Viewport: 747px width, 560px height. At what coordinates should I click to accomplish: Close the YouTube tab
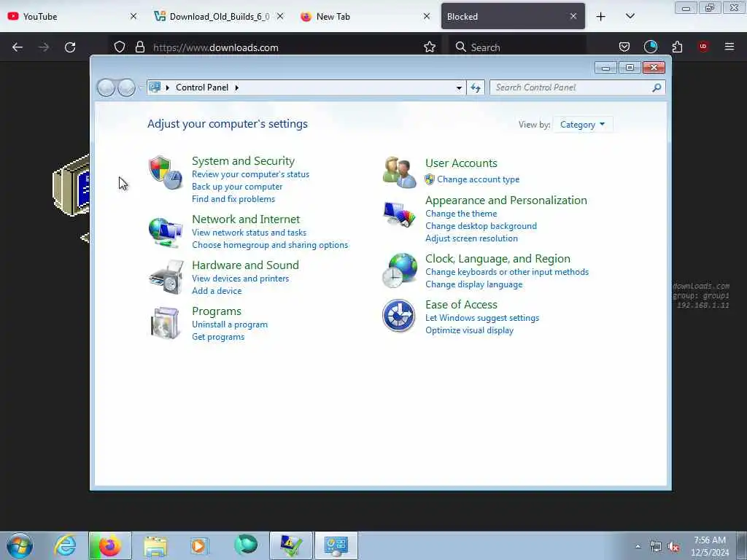133,16
